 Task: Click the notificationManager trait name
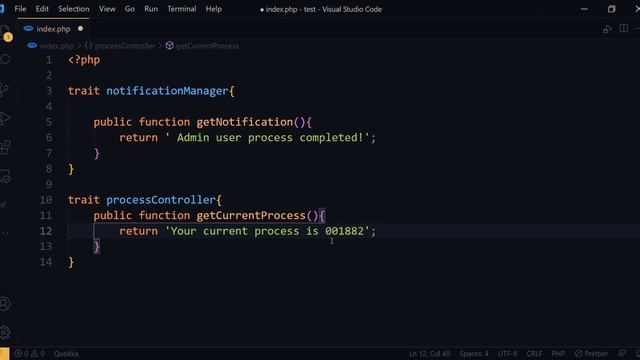[167, 91]
